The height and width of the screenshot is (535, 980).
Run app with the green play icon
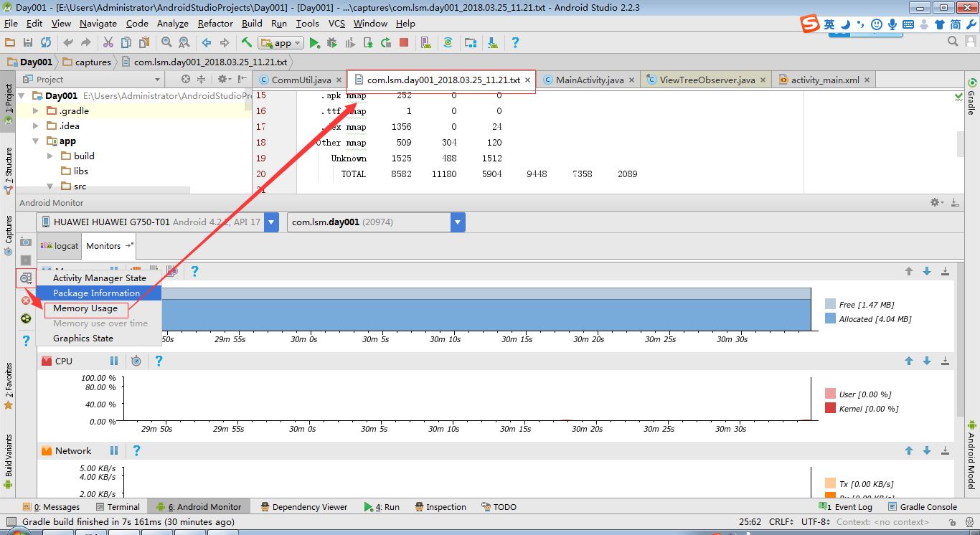click(314, 43)
